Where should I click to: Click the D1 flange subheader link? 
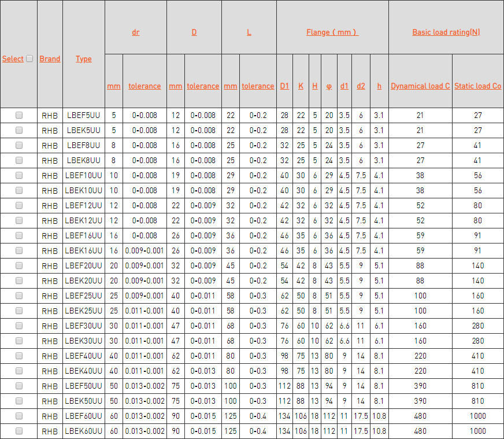pyautogui.click(x=284, y=86)
